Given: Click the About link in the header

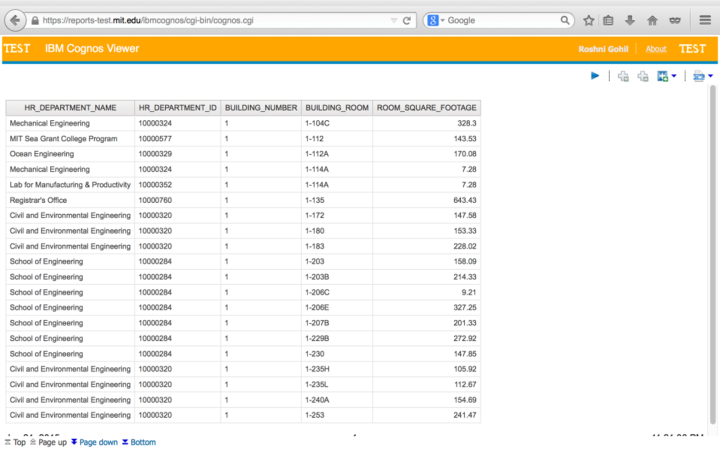Looking at the screenshot, I should (x=656, y=49).
